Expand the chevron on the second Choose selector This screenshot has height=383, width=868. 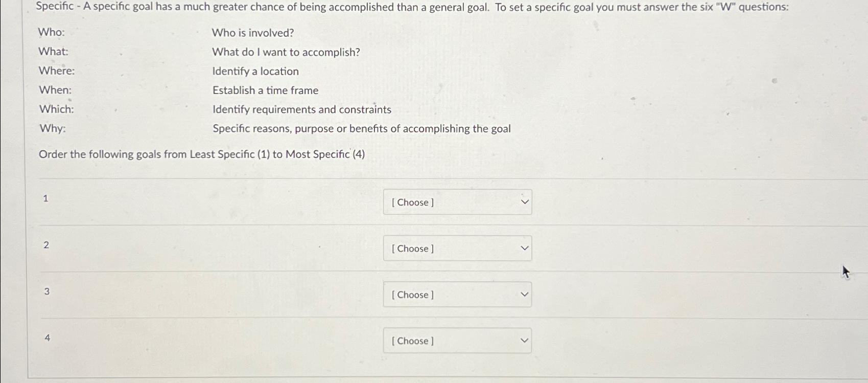click(x=524, y=248)
